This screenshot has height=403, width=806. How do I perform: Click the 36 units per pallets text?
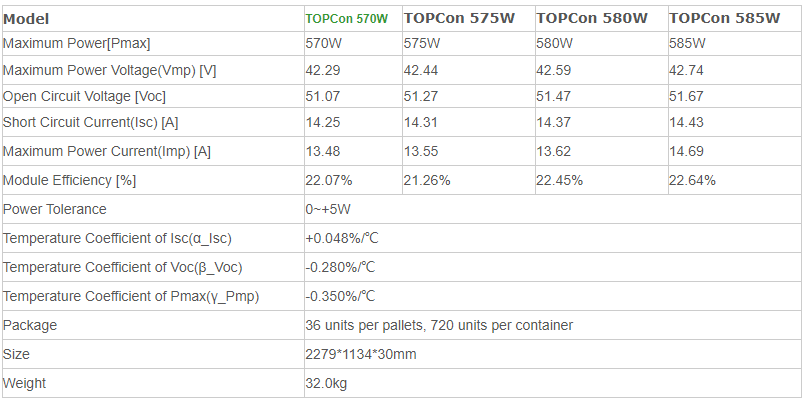[364, 325]
